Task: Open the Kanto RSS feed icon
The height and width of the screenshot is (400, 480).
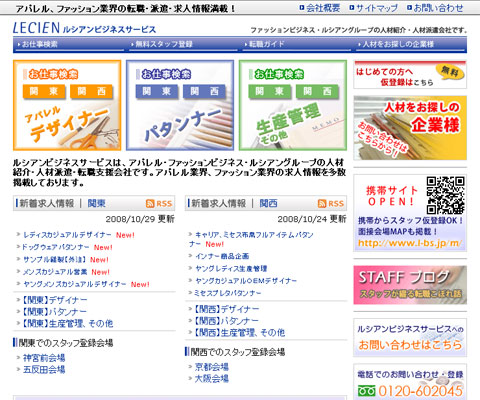Action: point(159,203)
